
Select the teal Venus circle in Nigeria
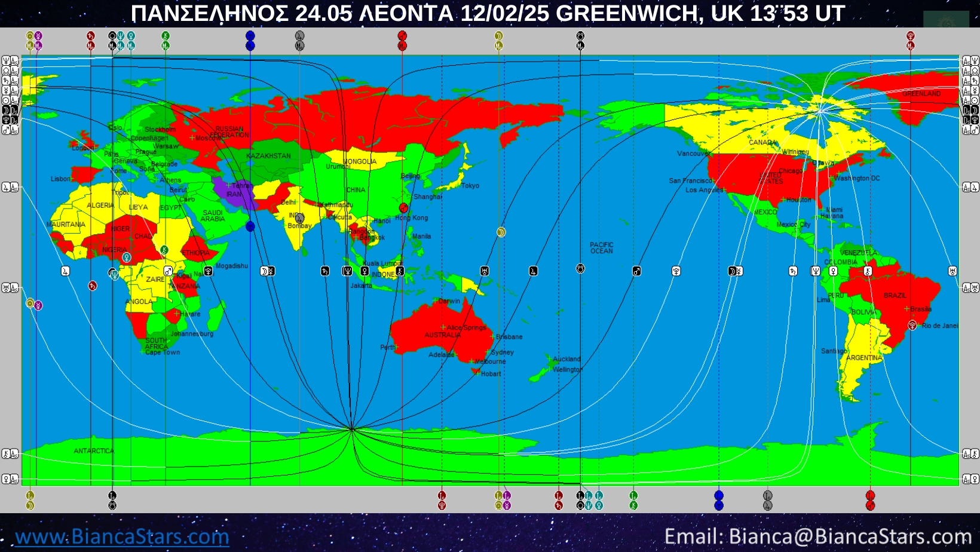click(127, 257)
